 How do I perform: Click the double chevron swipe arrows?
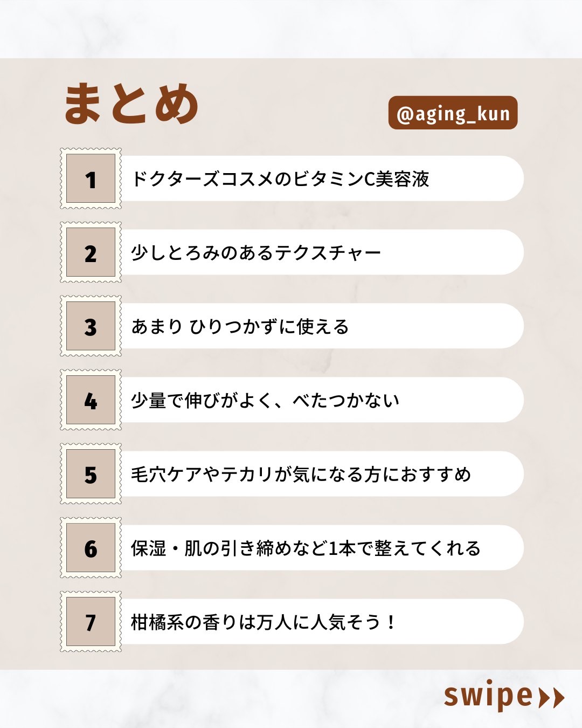coord(551,697)
